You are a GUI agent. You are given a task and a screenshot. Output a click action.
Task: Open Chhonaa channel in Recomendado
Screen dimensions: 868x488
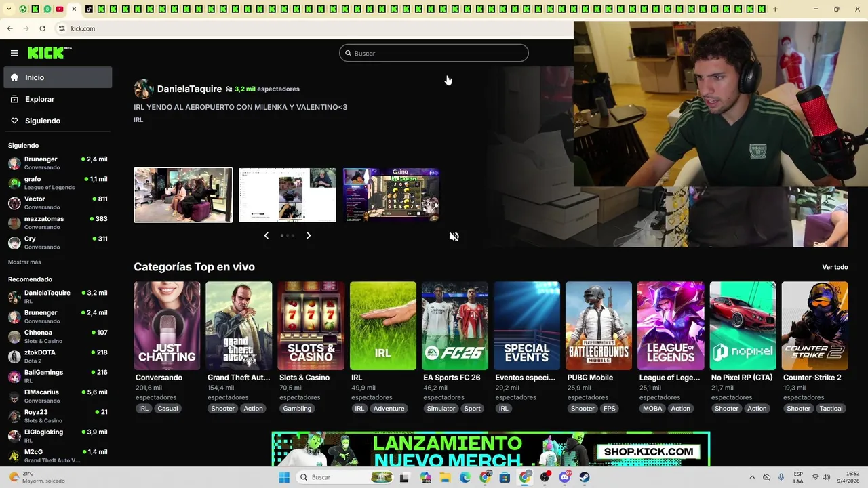click(x=58, y=336)
